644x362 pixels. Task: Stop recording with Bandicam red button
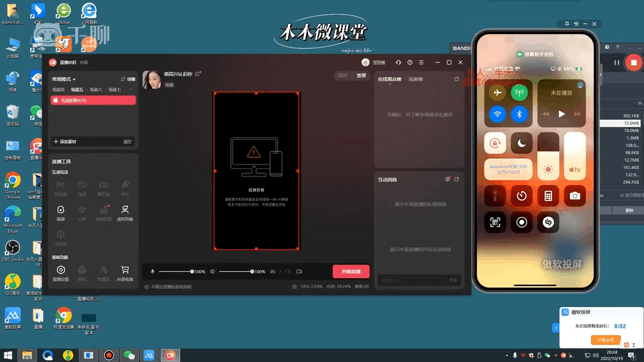coord(634,63)
